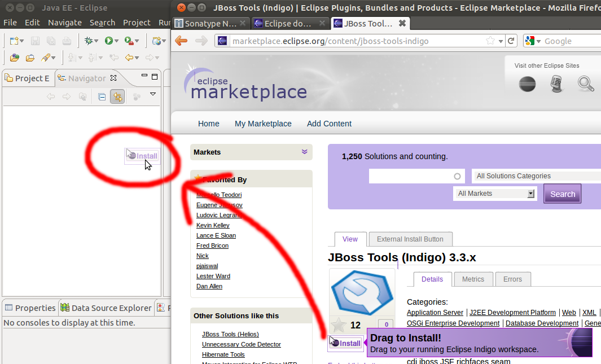Open the Eclipse Edit menu
601x364 pixels.
[32, 23]
